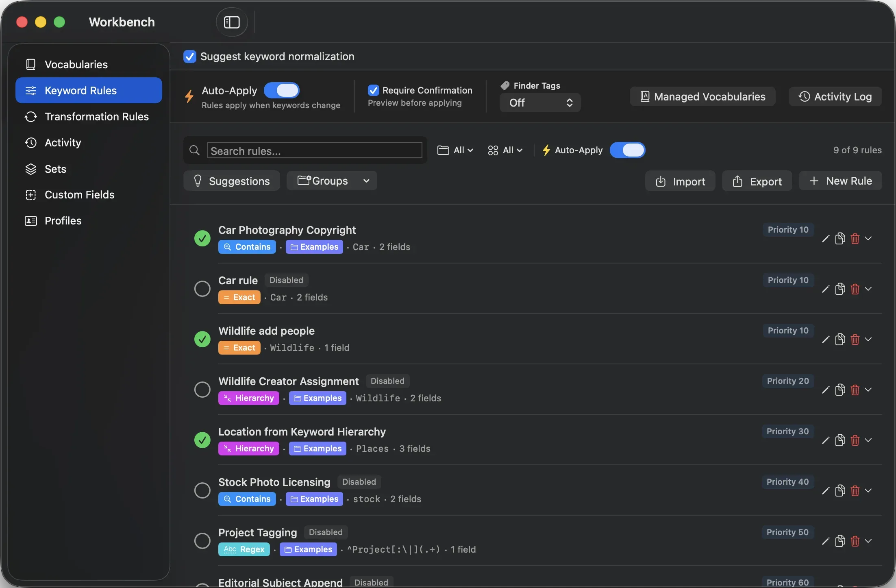Duplicate the Wildlife add people rule
This screenshot has height=588, width=896.
pos(840,340)
